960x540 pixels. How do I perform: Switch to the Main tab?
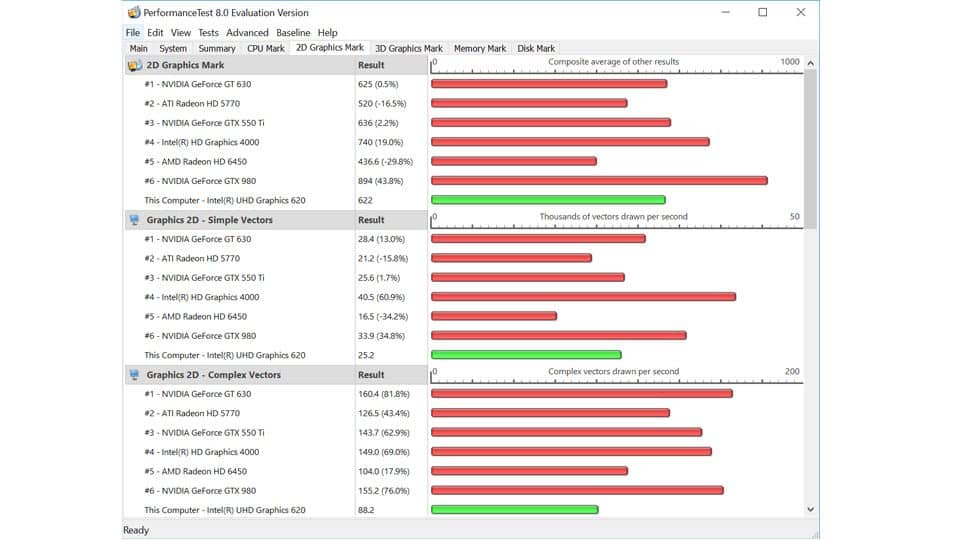point(138,48)
